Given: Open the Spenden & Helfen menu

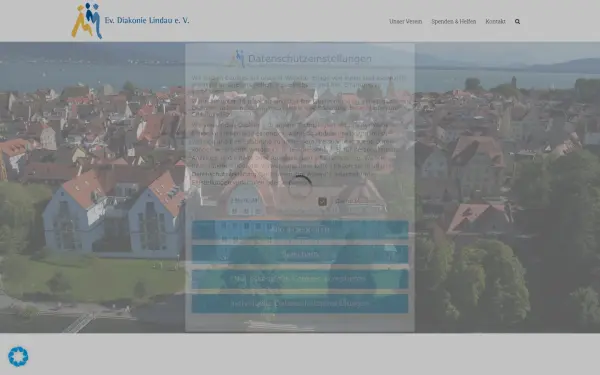Looking at the screenshot, I should 453,21.
